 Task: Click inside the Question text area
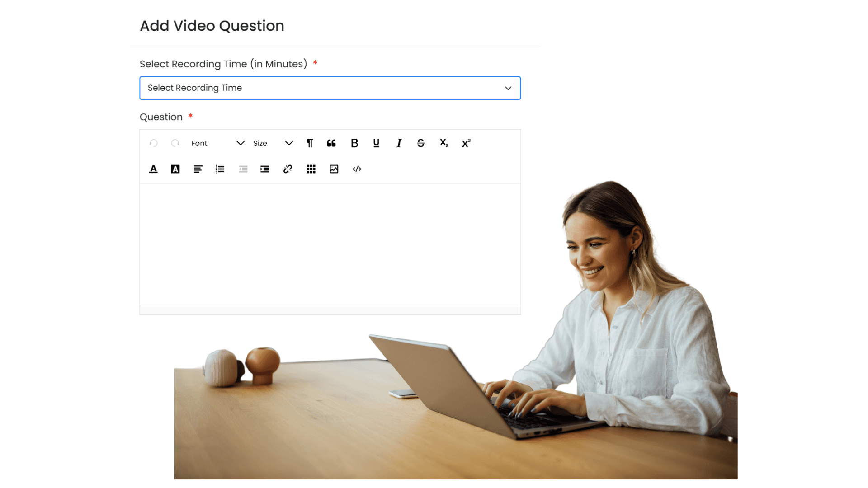point(330,247)
